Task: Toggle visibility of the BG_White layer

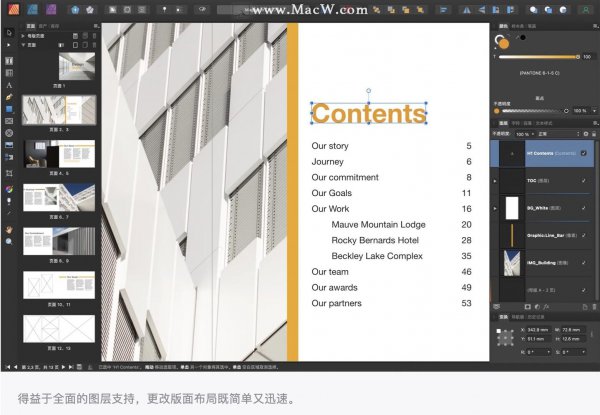Action: (584, 208)
